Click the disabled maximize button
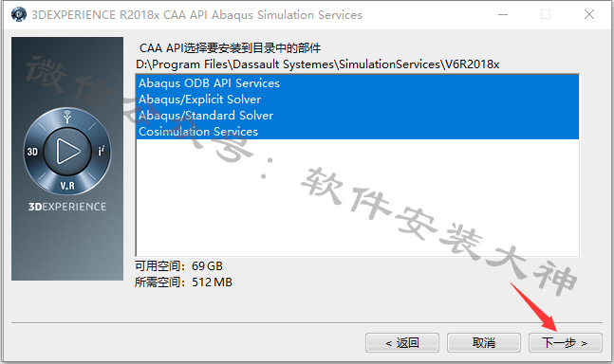 coord(546,15)
